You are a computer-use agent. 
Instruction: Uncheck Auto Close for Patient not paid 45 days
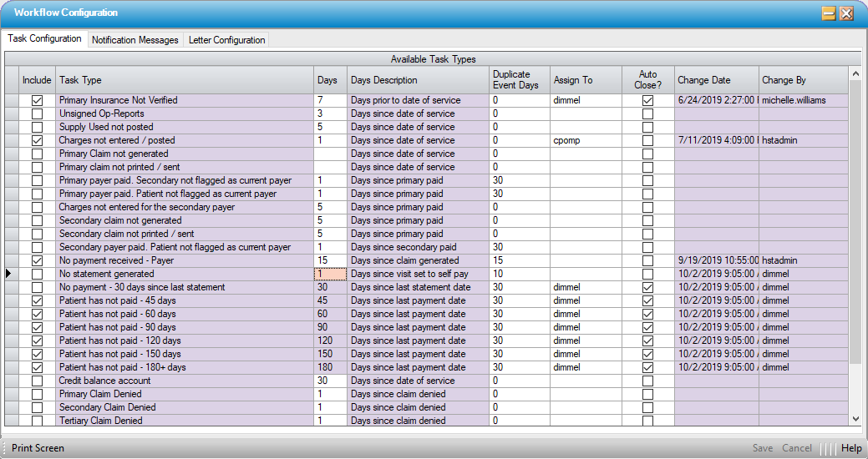[647, 300]
